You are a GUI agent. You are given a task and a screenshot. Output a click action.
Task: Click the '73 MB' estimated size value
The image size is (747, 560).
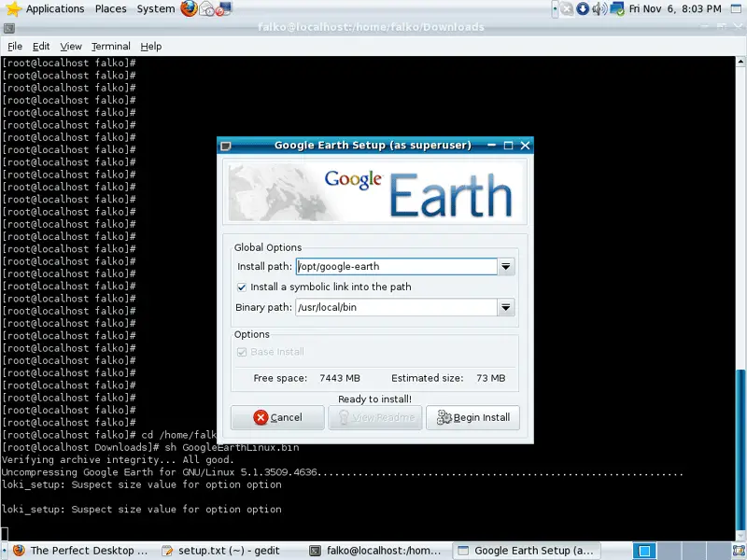pyautogui.click(x=491, y=378)
